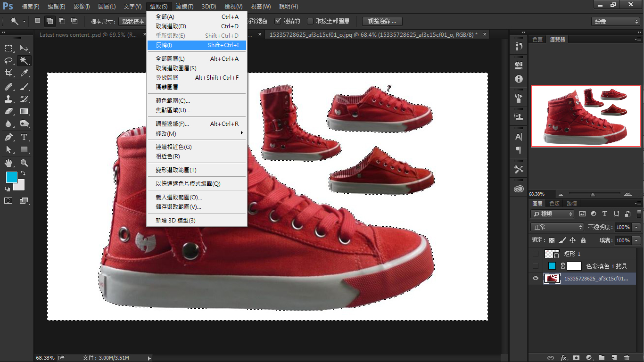The image size is (644, 362).
Task: Open blend mode 正常 dropdown
Action: point(557,227)
